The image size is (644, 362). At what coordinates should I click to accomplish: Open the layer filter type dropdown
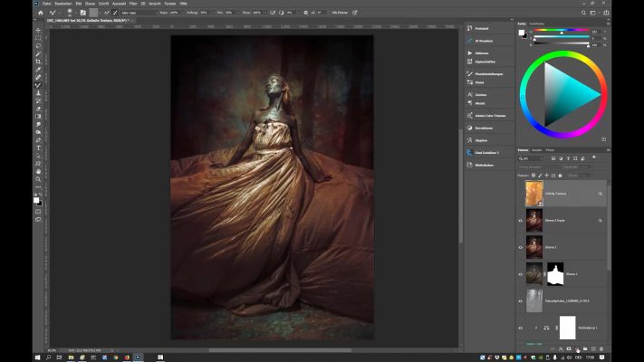(x=533, y=158)
